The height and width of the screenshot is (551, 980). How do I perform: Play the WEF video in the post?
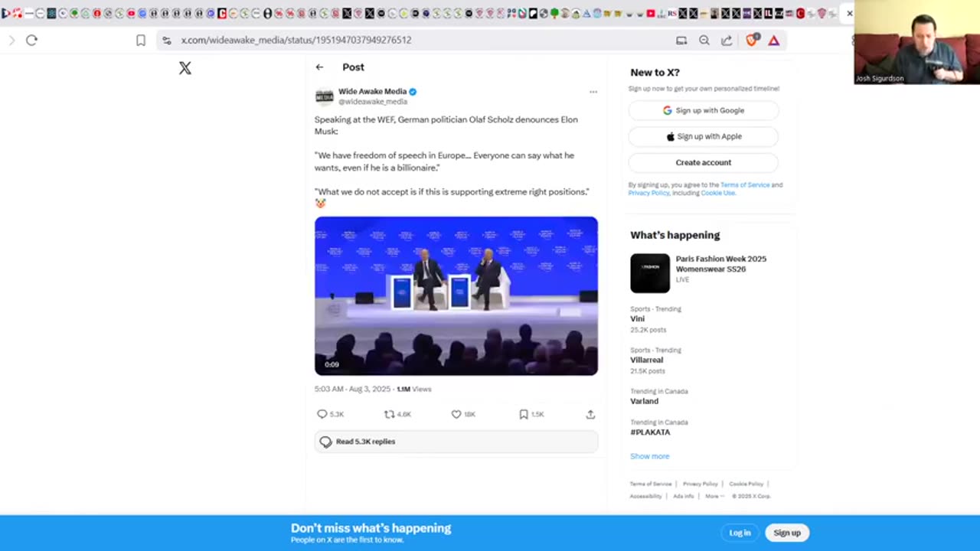pos(456,296)
